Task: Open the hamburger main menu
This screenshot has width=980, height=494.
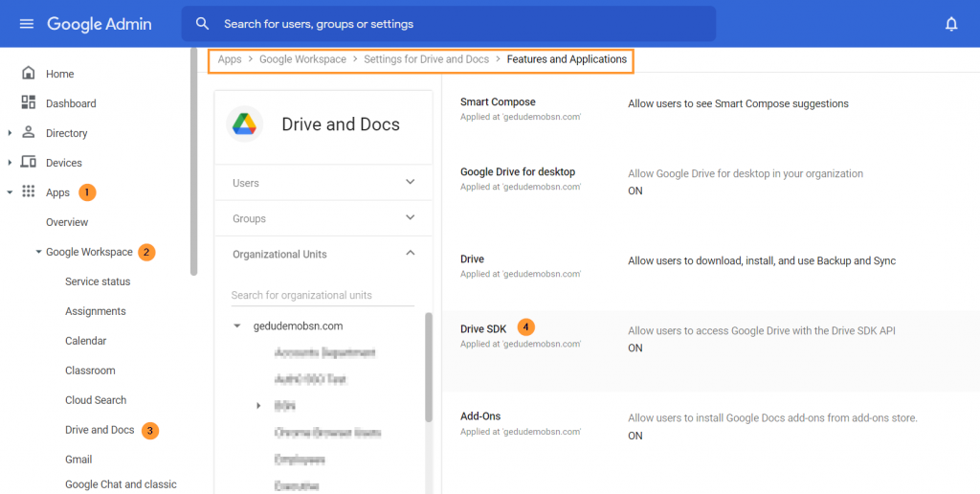Action: [26, 24]
